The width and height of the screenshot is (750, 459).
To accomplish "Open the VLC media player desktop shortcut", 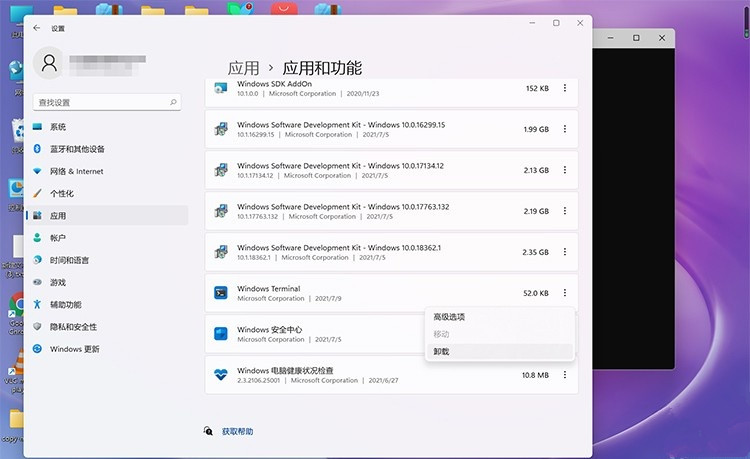I will (x=16, y=371).
